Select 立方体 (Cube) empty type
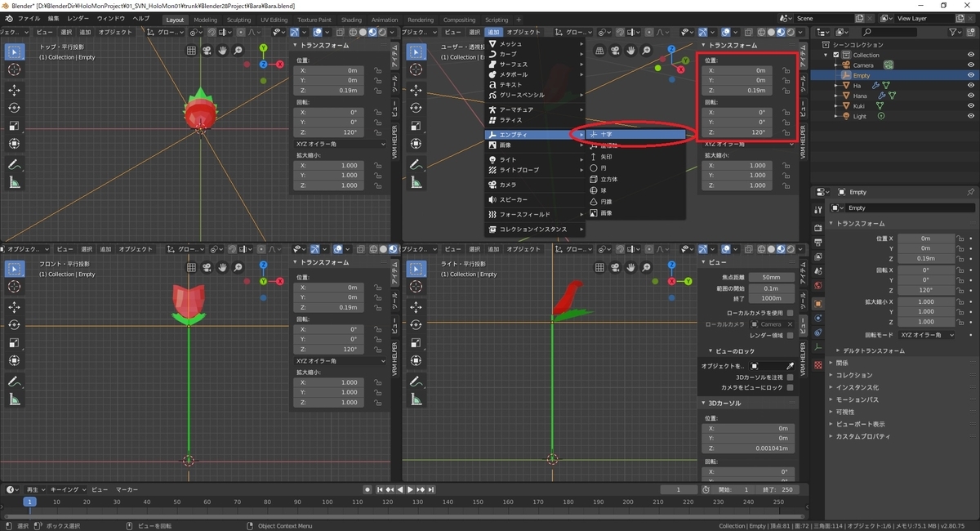The width and height of the screenshot is (980, 531). tap(636, 179)
